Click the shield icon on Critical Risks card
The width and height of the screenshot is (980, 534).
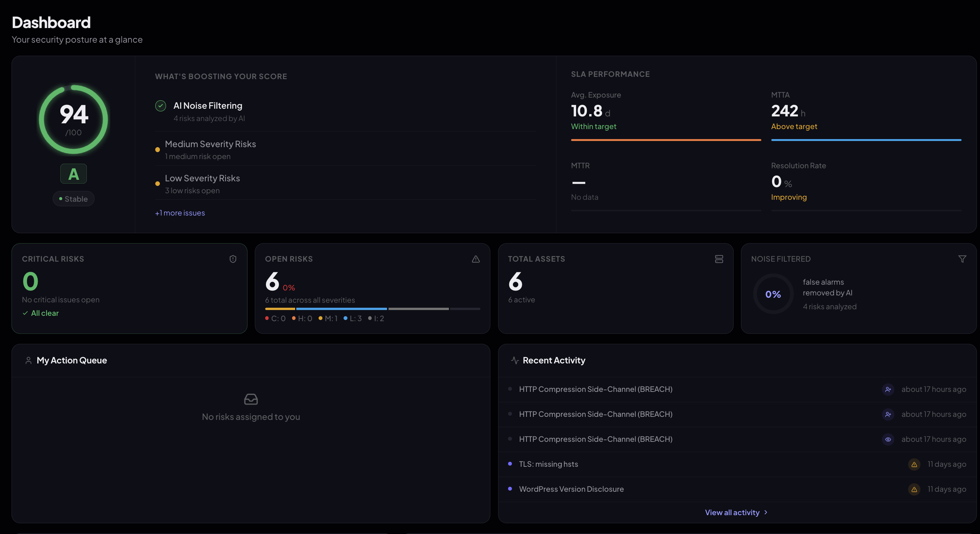(233, 259)
